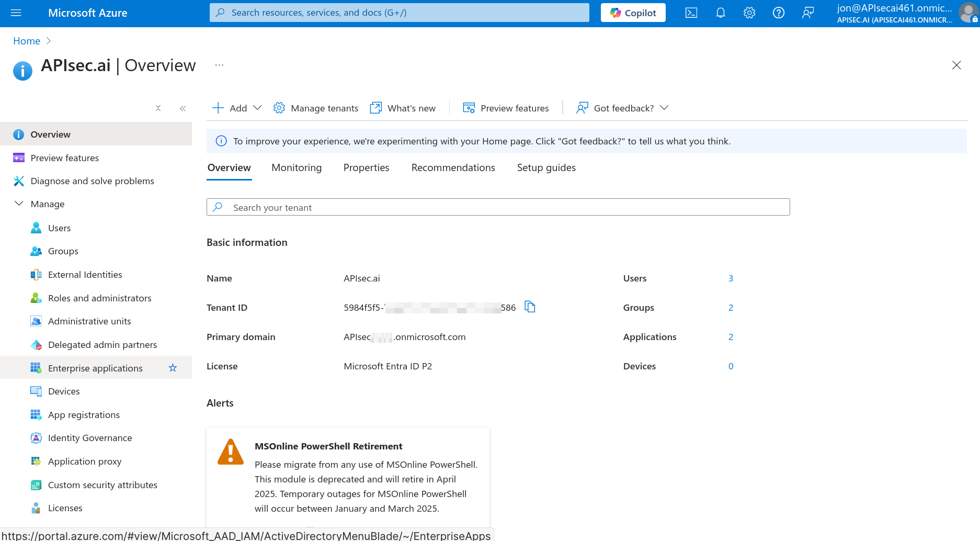
Task: Switch to the Monitoring tab
Action: pos(297,168)
